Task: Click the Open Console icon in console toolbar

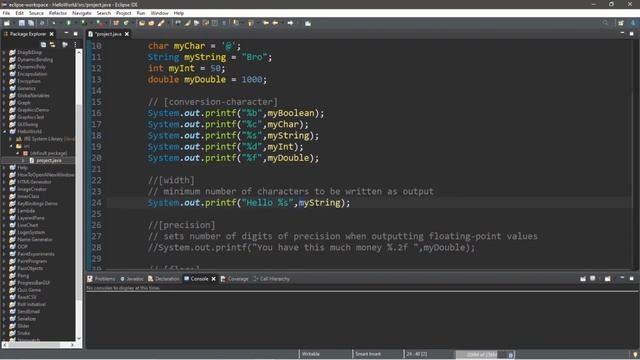Action: 608,279
